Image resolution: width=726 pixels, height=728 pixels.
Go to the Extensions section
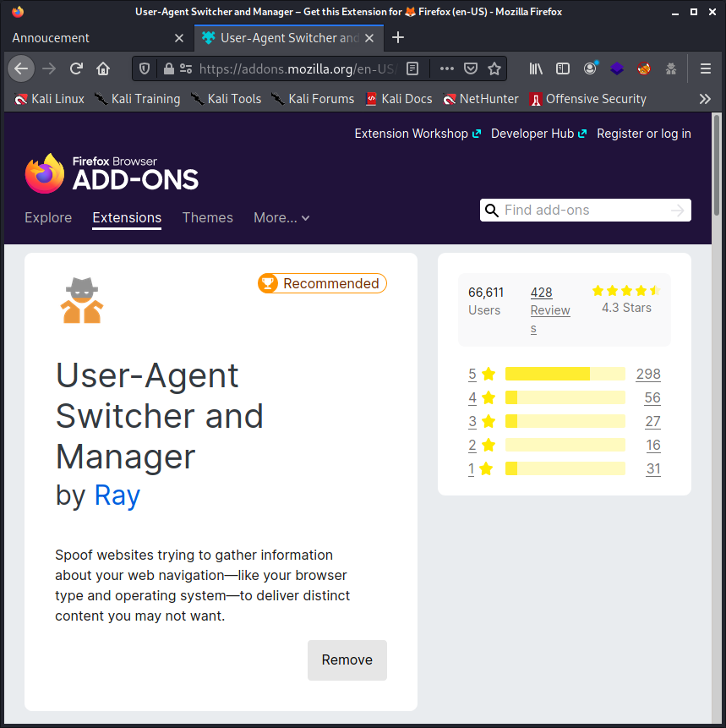coord(127,218)
